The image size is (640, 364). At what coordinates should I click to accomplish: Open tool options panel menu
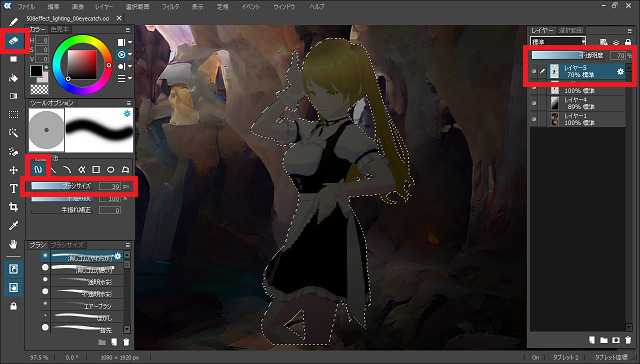129,103
